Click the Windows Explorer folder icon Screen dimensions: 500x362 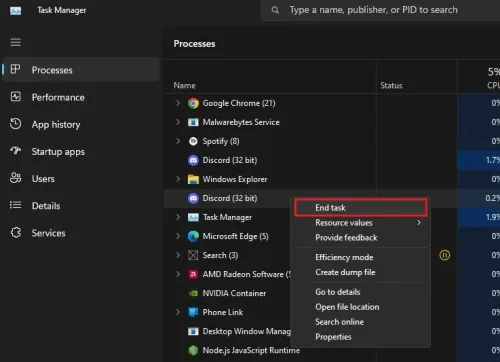[x=193, y=179]
